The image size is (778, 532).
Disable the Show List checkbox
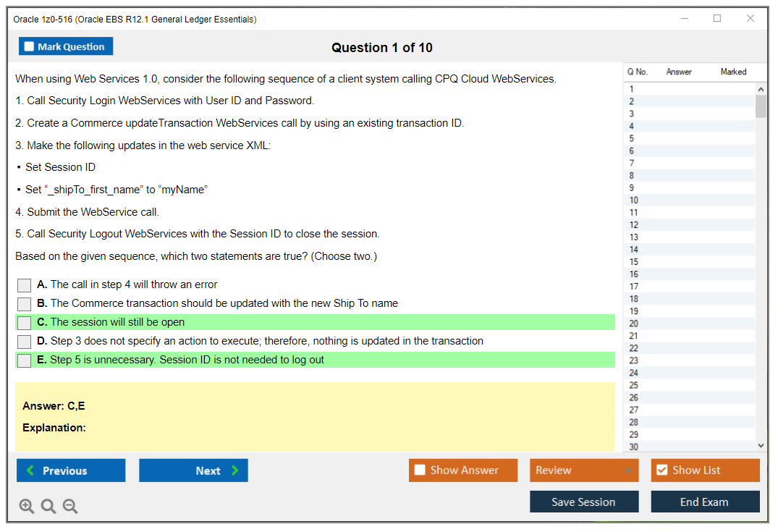(661, 470)
